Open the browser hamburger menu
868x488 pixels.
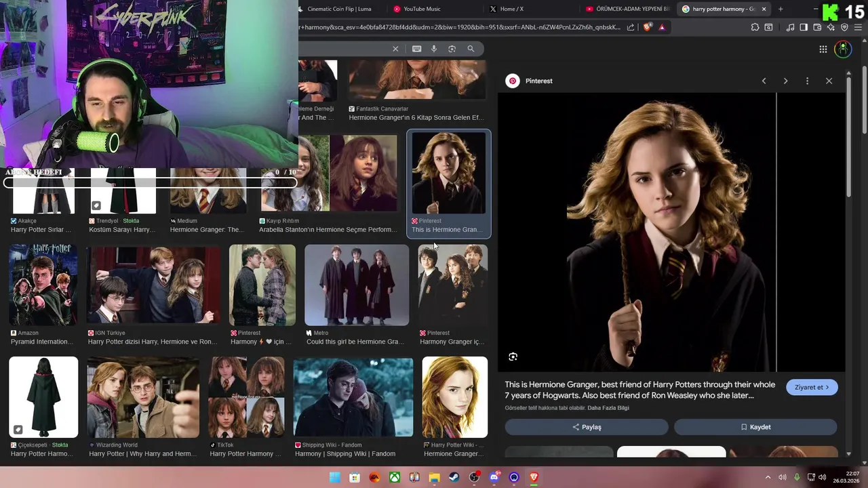coord(858,27)
